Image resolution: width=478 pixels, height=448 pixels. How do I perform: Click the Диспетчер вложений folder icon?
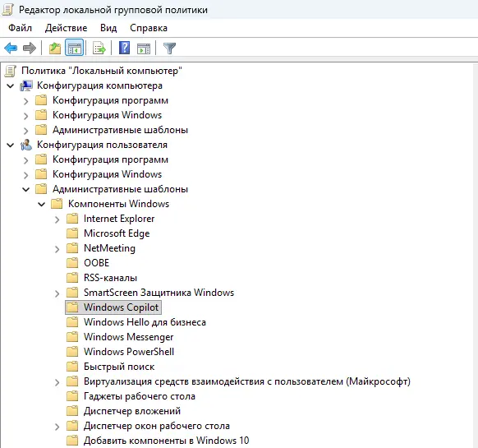pos(72,411)
